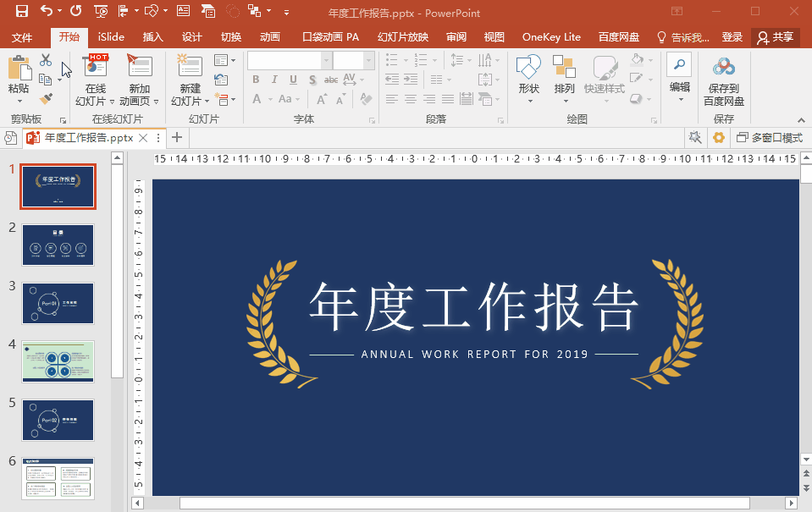Select slide 4 thumbnail with green background
The height and width of the screenshot is (512, 812).
tap(58, 361)
